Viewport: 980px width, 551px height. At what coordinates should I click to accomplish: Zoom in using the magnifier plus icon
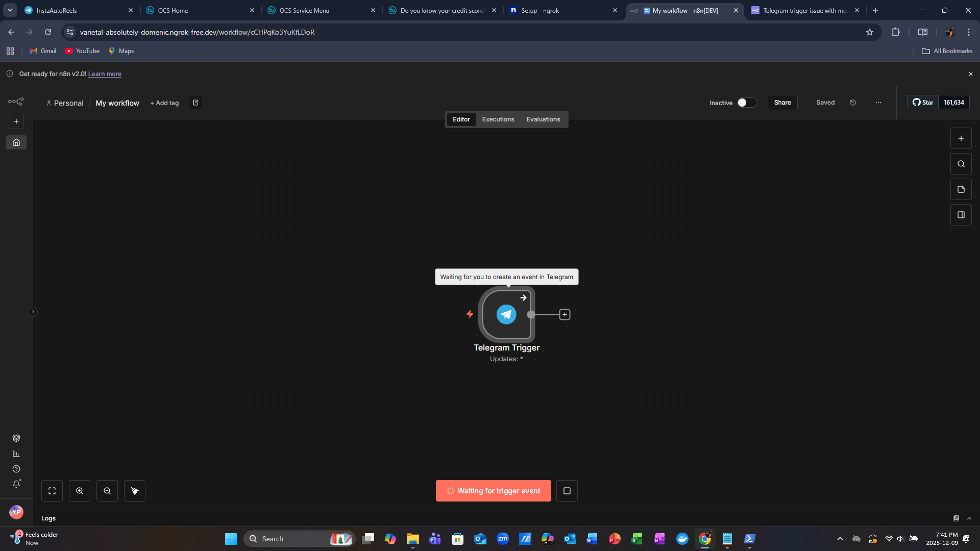point(80,490)
